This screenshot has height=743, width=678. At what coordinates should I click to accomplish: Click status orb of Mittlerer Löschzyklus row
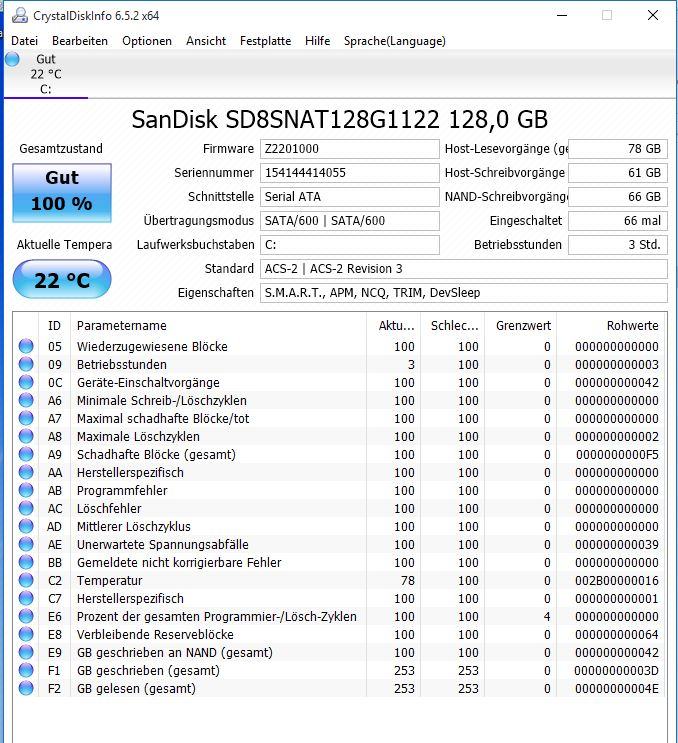coord(26,526)
